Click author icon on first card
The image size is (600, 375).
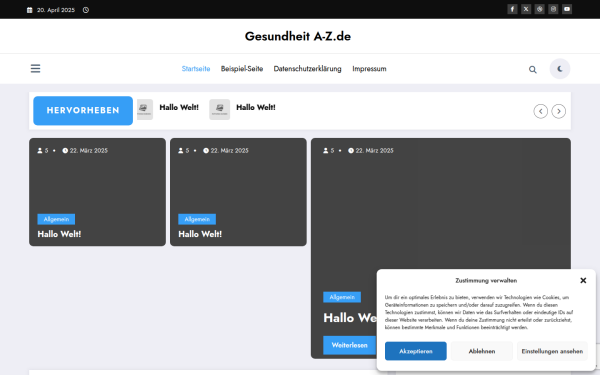pos(40,151)
